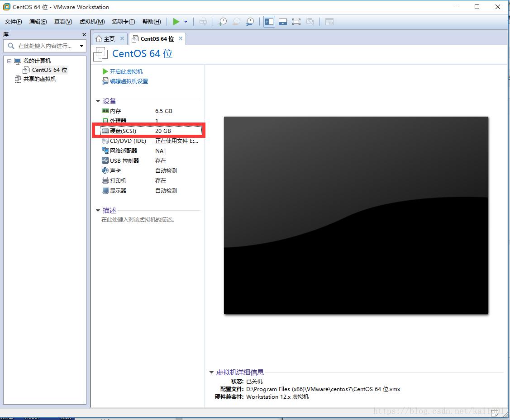Open the library search filter dropdown arrow
This screenshot has height=420, width=510.
[81, 46]
